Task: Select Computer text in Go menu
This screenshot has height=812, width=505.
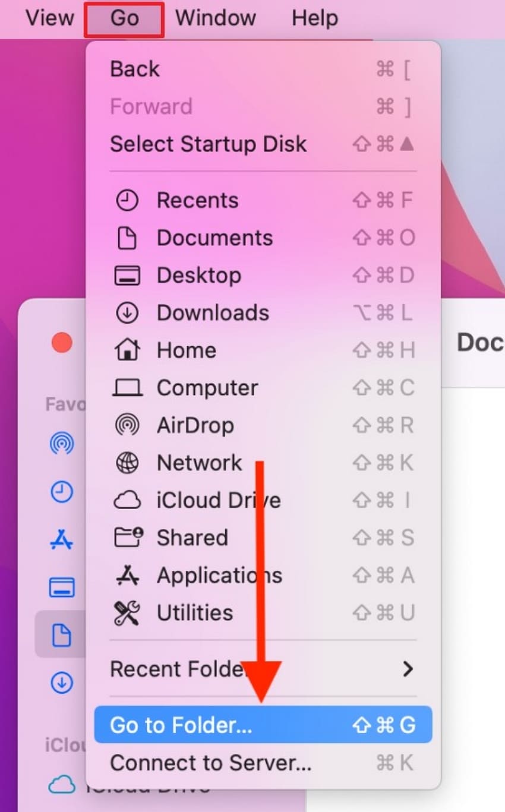Action: [207, 388]
